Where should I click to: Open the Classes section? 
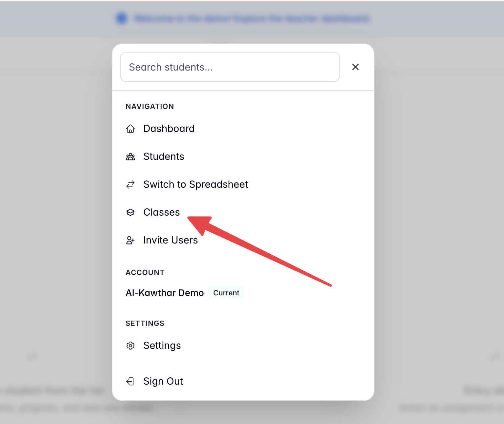tap(161, 212)
